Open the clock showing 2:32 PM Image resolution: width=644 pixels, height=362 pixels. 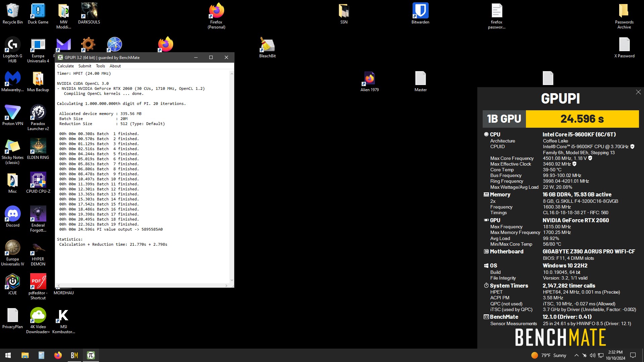click(615, 355)
